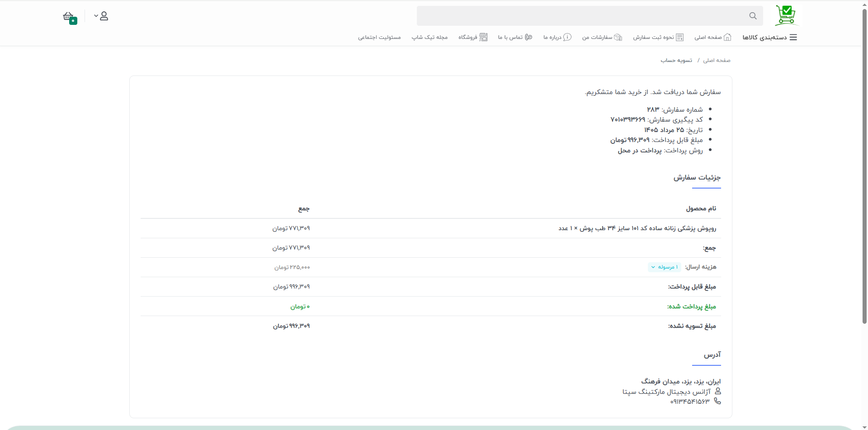The height and width of the screenshot is (430, 868).
Task: Expand the account menu chevron
Action: point(96,16)
